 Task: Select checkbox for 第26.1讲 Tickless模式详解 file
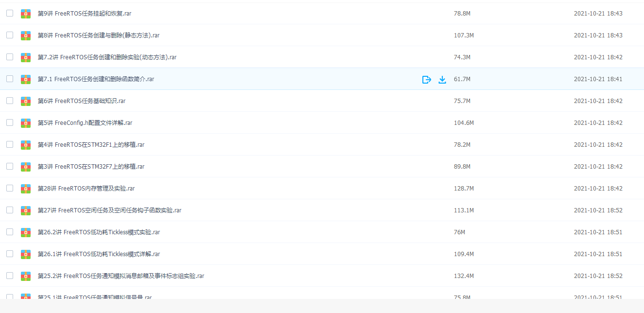(10, 254)
